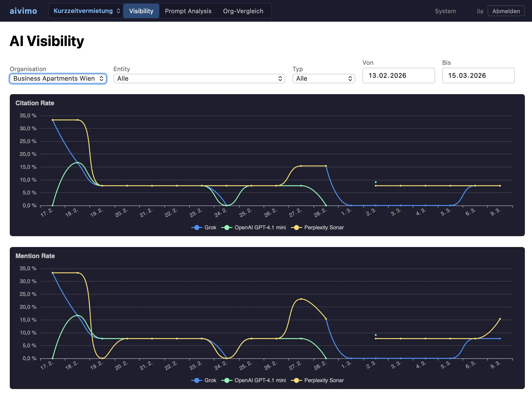This screenshot has height=393, width=532.
Task: Click the Von date field showing 13.02.2026
Action: (x=398, y=76)
